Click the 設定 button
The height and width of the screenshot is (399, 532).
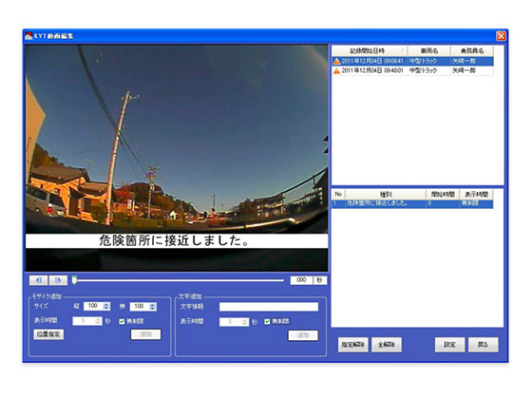[450, 345]
